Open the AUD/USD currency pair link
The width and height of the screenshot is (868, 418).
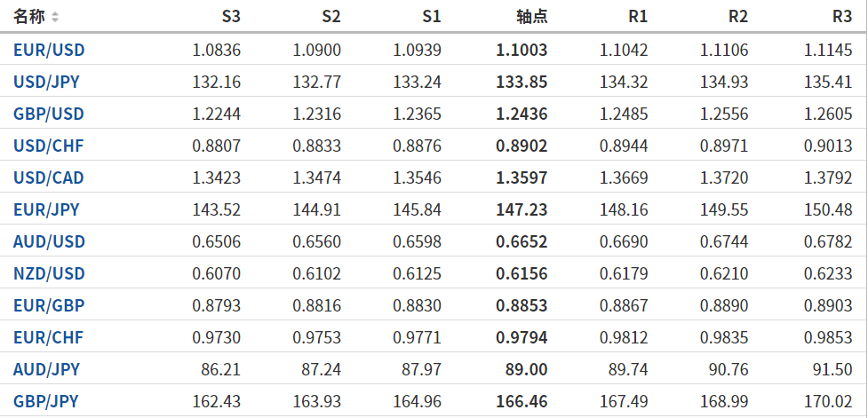[49, 241]
